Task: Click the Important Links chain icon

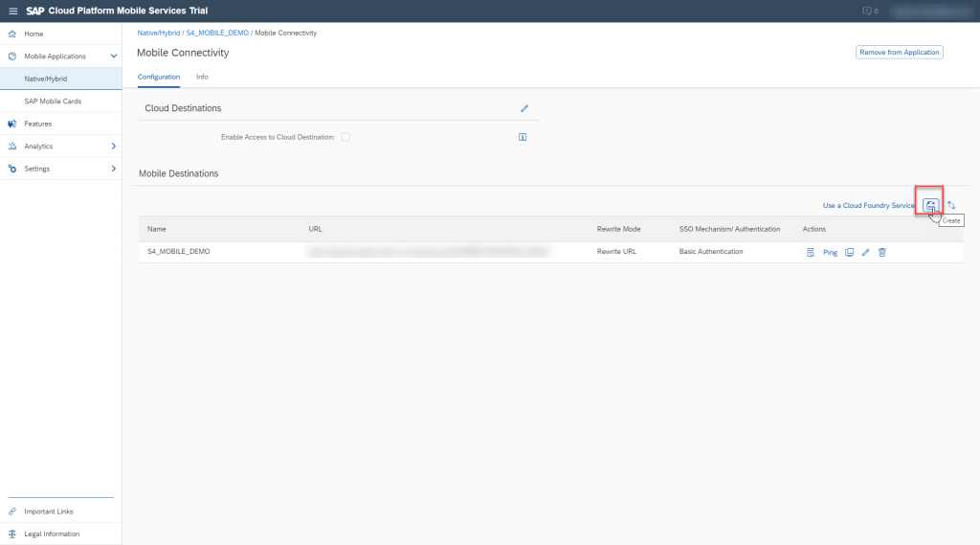Action: coord(11,511)
